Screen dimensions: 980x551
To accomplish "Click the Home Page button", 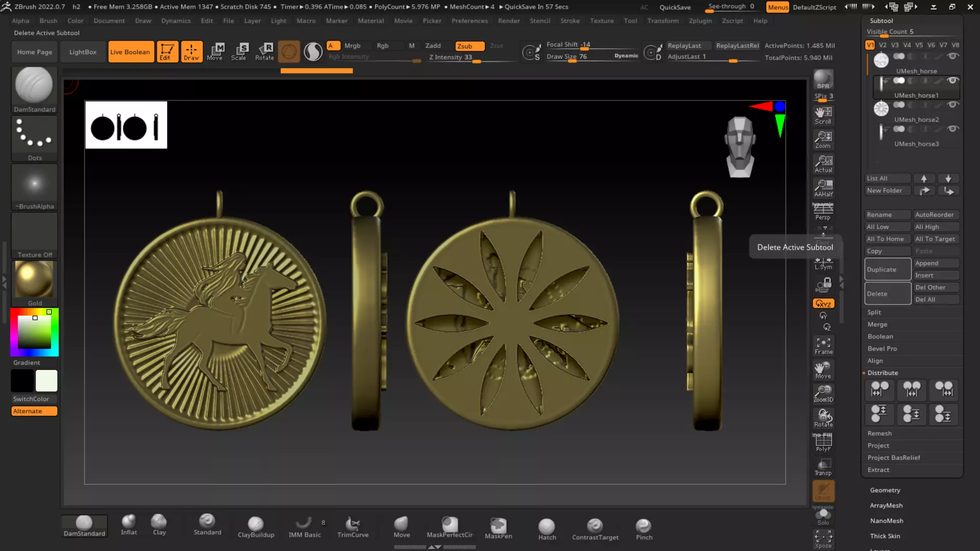I will [x=34, y=52].
